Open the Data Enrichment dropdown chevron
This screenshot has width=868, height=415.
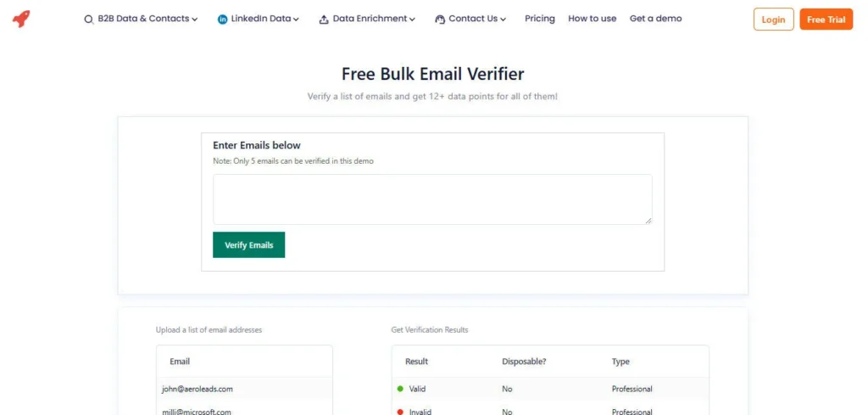(413, 20)
